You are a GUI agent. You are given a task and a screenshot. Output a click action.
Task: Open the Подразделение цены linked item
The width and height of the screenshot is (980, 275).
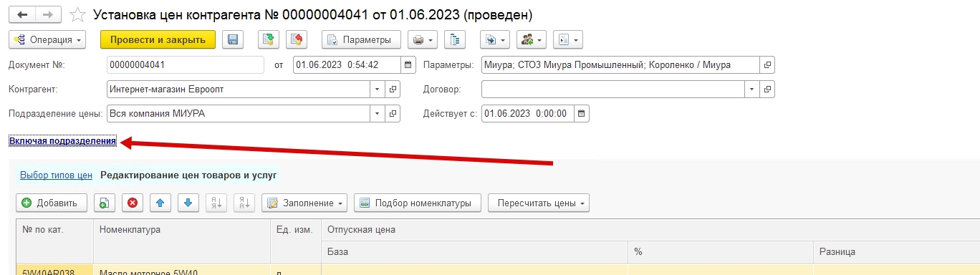coord(393,114)
